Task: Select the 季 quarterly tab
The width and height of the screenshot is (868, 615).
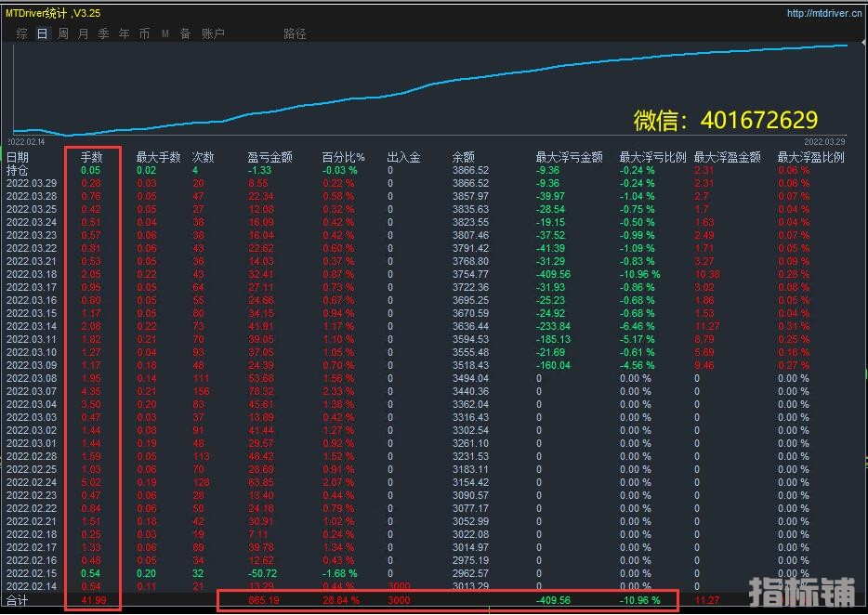Action: point(104,33)
